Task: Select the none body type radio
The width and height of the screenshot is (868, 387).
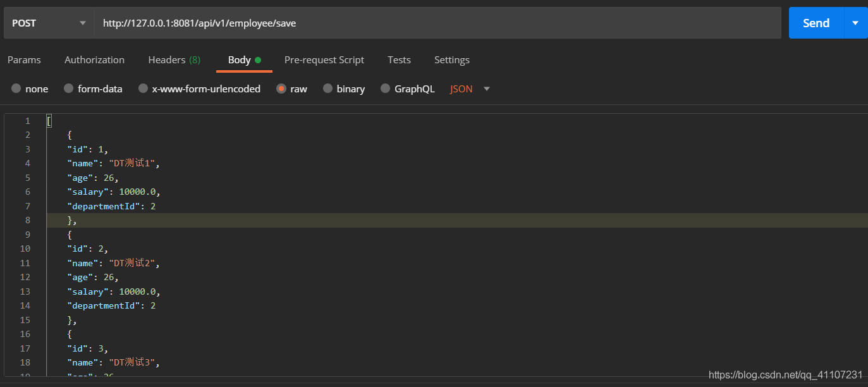Action: click(16, 89)
